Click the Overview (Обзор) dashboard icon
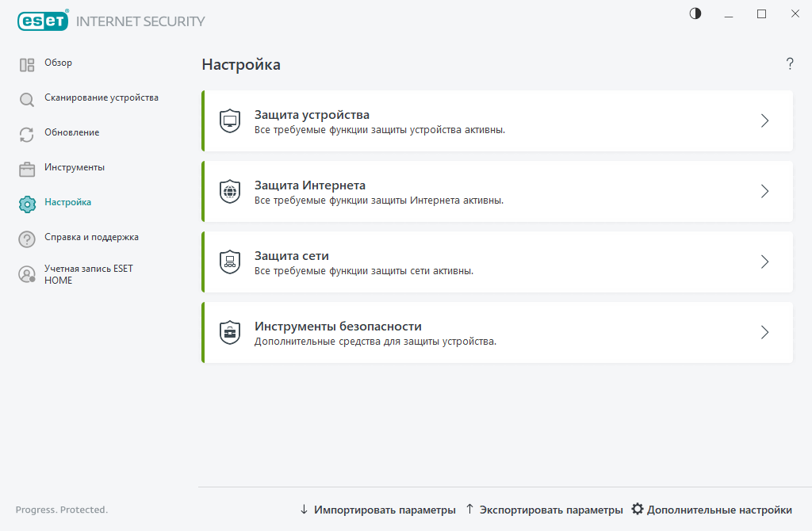Image resolution: width=812 pixels, height=531 pixels. tap(27, 65)
